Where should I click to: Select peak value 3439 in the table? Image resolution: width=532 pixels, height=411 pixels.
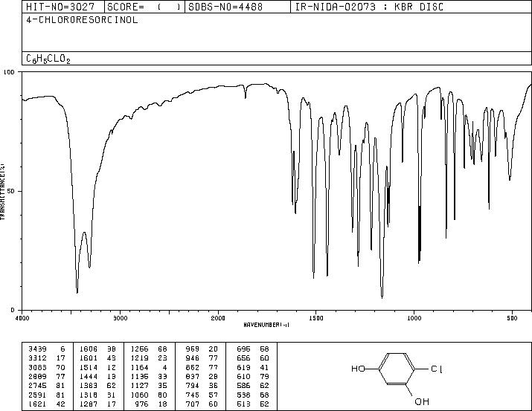pyautogui.click(x=37, y=349)
